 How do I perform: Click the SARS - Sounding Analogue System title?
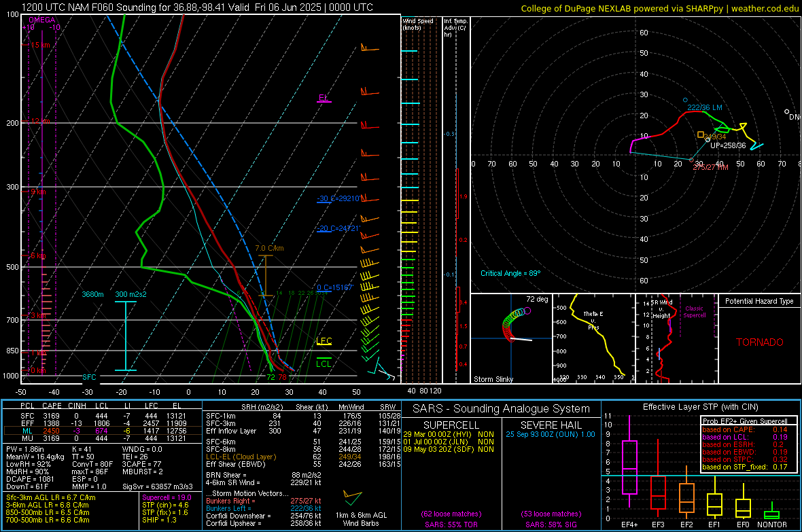click(x=502, y=409)
